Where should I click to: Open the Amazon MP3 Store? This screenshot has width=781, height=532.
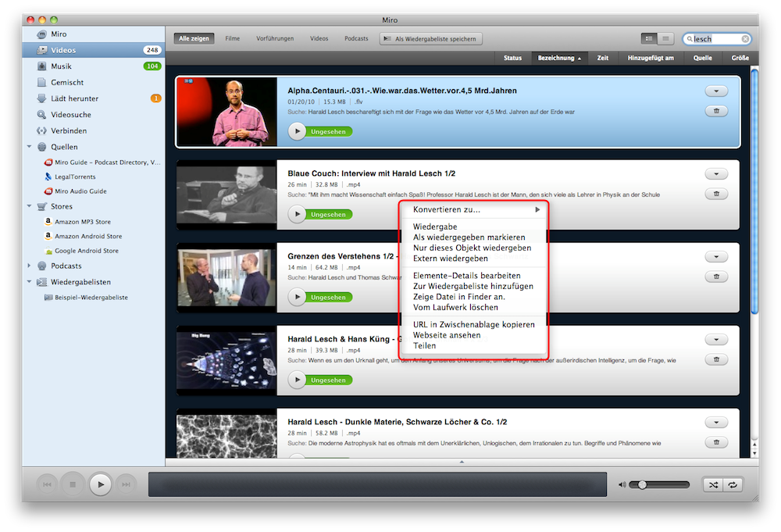tap(82, 222)
